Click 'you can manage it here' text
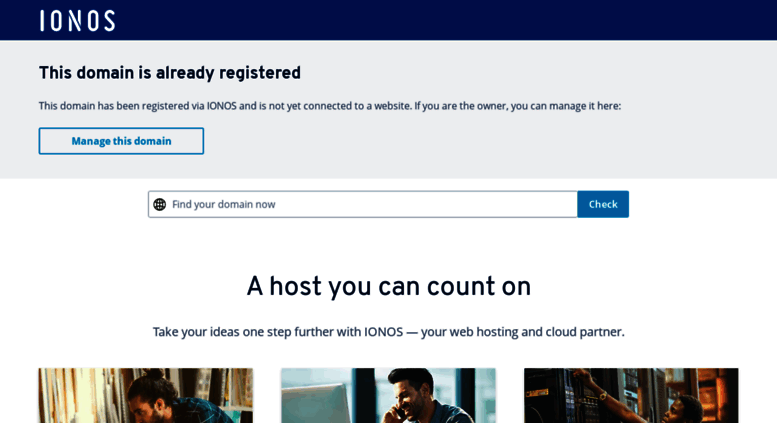Screen dimensions: 777x423 [565, 106]
